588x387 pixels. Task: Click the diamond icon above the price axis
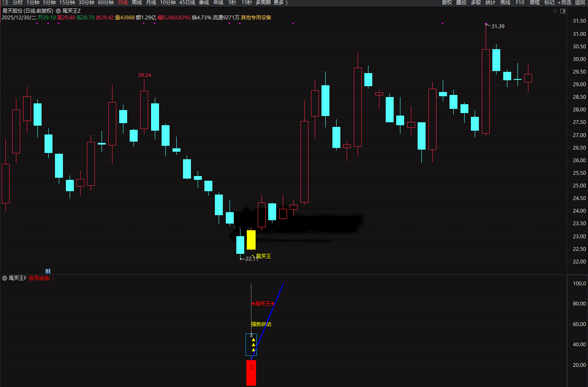click(555, 11)
